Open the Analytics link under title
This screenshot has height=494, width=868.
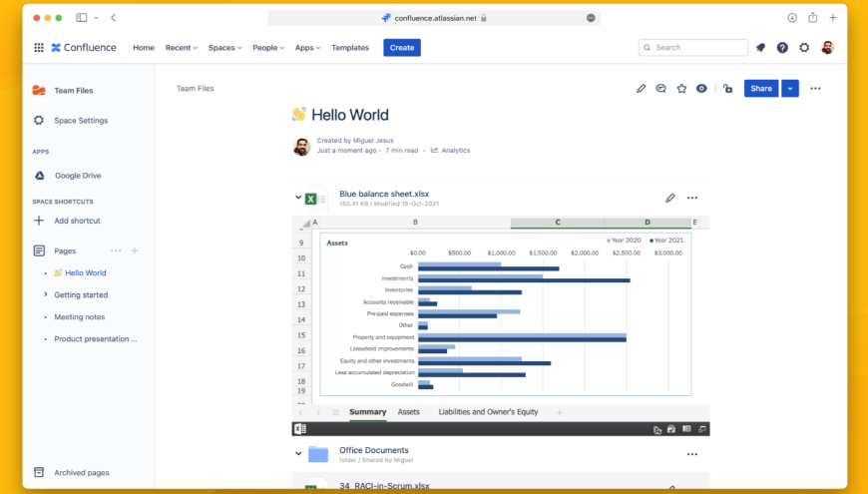click(455, 151)
